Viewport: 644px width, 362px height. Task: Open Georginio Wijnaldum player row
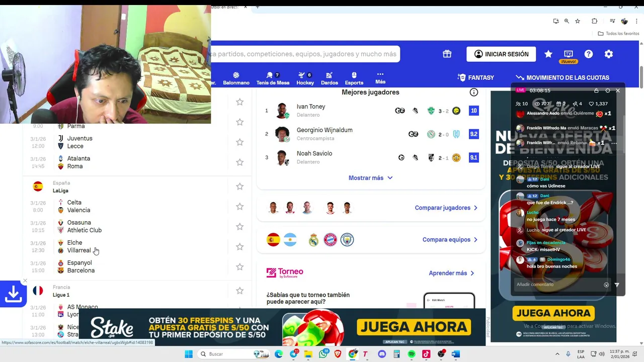371,134
